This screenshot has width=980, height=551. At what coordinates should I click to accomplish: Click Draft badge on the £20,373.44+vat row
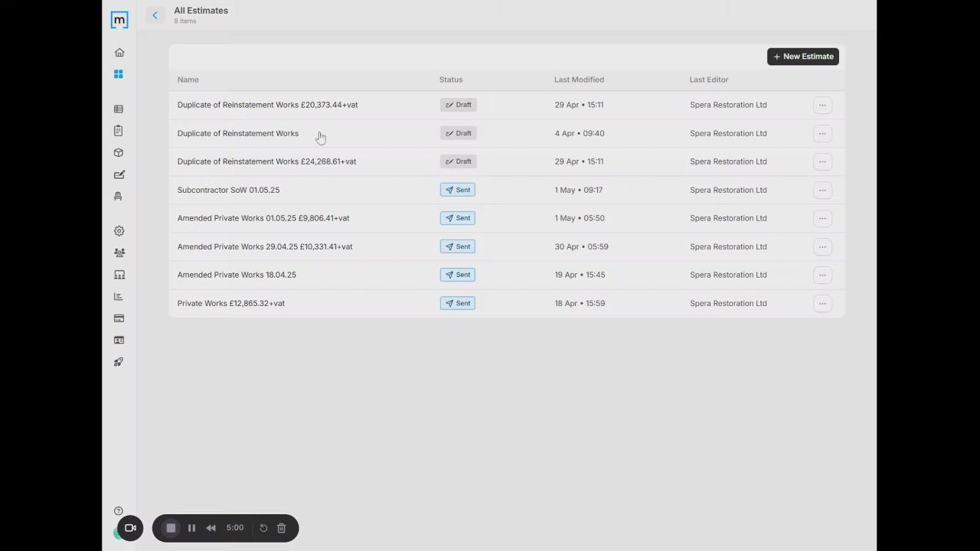[x=458, y=105]
